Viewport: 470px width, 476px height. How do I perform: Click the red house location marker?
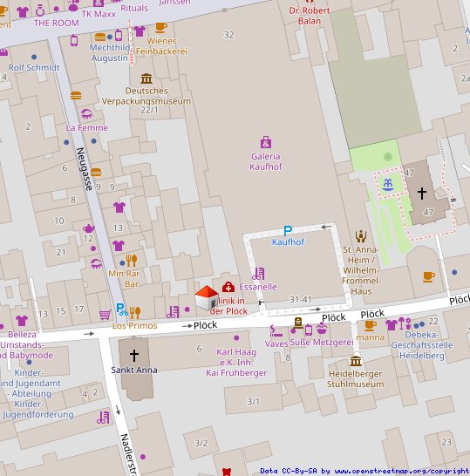[x=207, y=298]
